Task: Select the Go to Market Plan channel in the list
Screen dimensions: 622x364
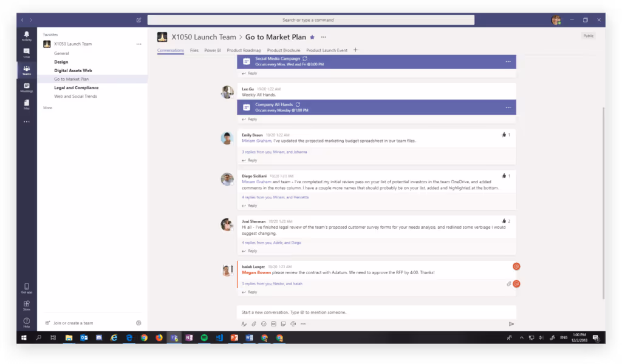Action: tap(72, 79)
